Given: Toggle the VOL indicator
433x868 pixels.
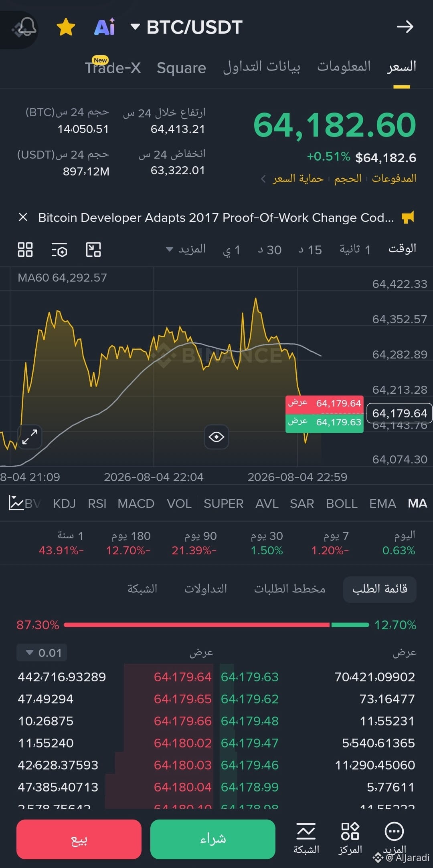Looking at the screenshot, I should point(179,503).
